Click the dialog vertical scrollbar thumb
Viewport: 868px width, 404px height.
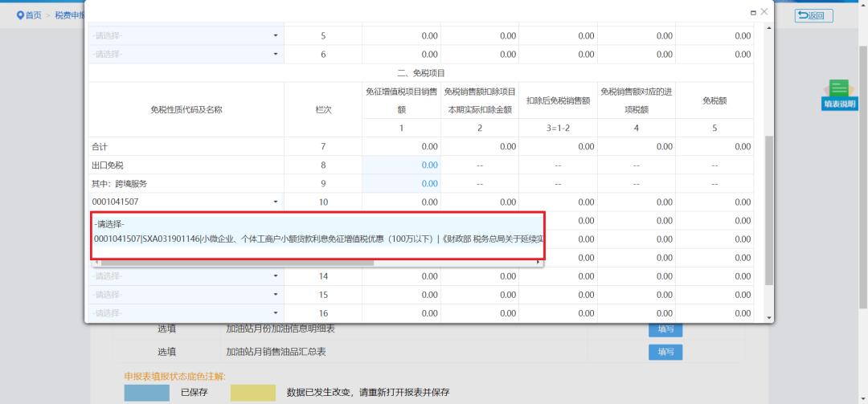769,210
